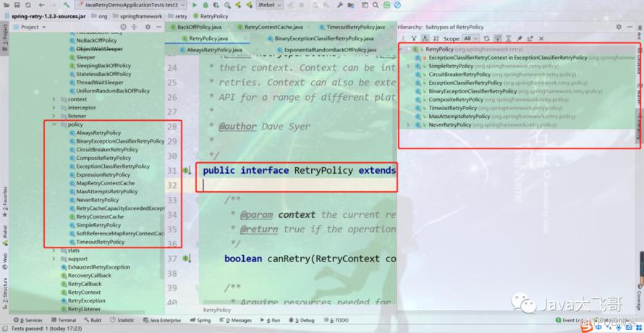Collapse the policy folder in project tree
This screenshot has width=644, height=333.
pos(54,125)
